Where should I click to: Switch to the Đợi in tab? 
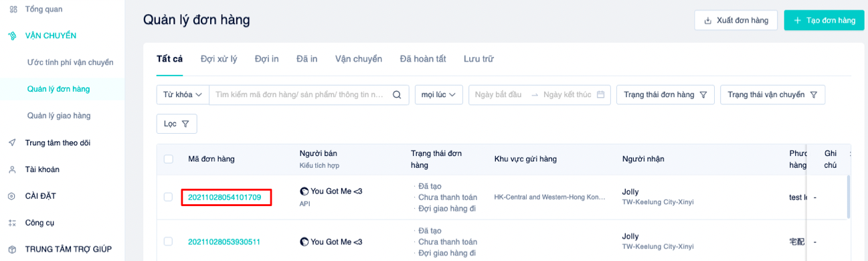pyautogui.click(x=266, y=59)
